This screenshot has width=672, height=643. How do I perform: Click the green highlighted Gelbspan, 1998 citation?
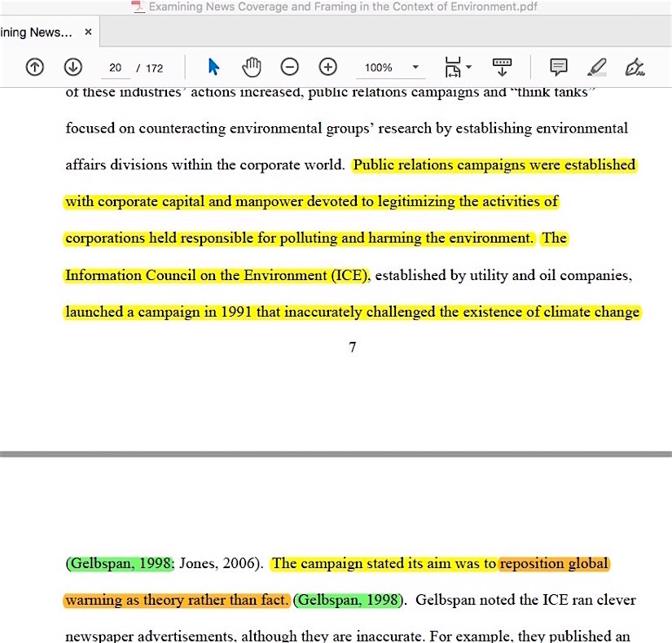pos(121,563)
